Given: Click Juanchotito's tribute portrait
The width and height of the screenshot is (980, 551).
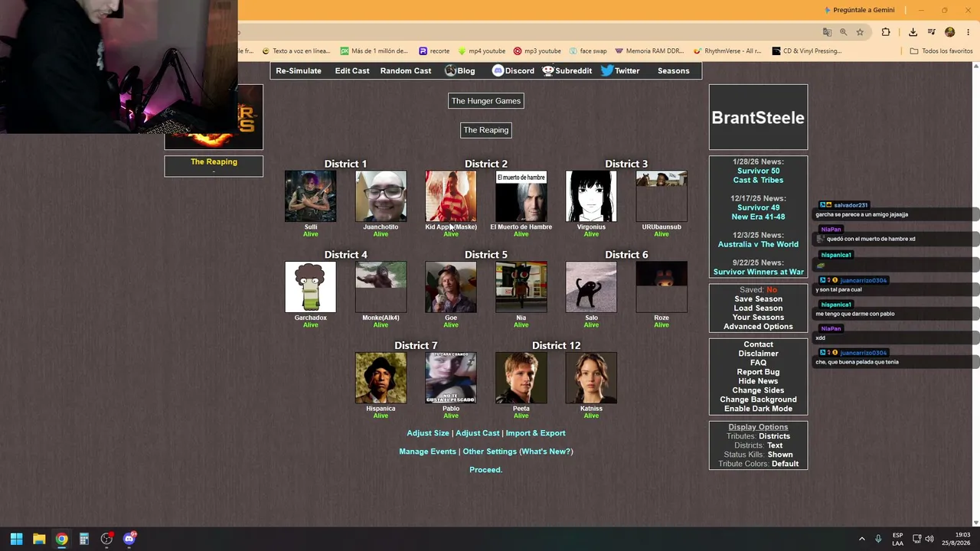Looking at the screenshot, I should point(381,196).
